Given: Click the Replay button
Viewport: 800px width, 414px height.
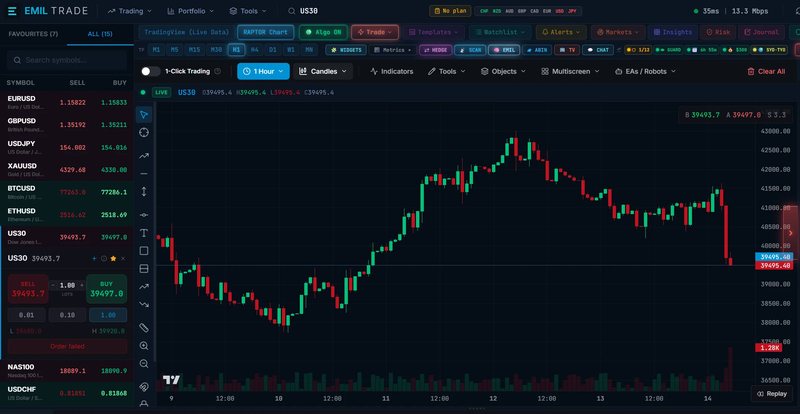Looking at the screenshot, I should [772, 394].
